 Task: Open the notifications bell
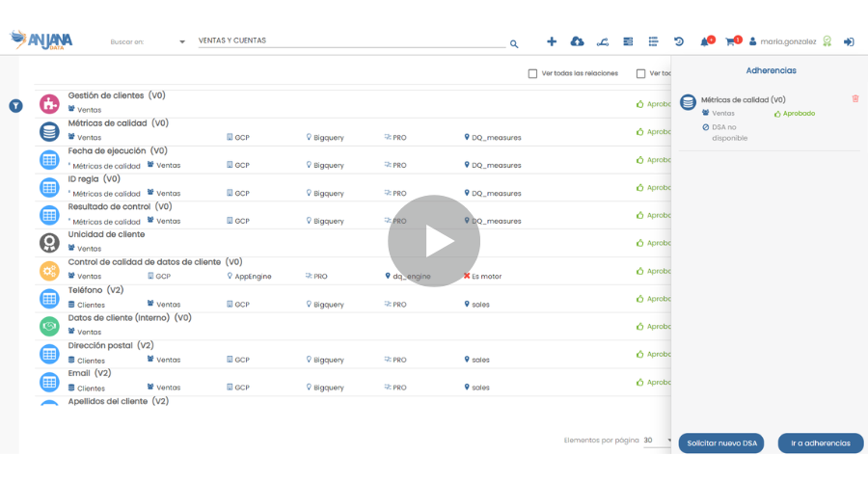(x=705, y=41)
